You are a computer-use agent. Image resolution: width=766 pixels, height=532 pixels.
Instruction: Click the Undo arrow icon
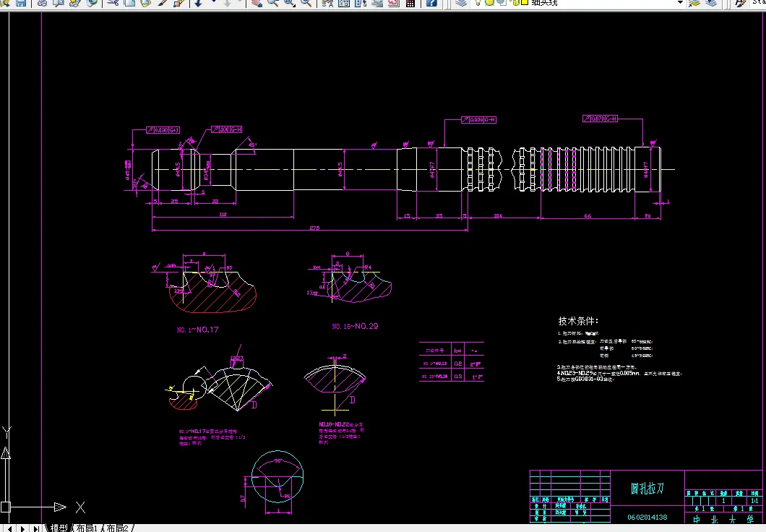coord(198,3)
